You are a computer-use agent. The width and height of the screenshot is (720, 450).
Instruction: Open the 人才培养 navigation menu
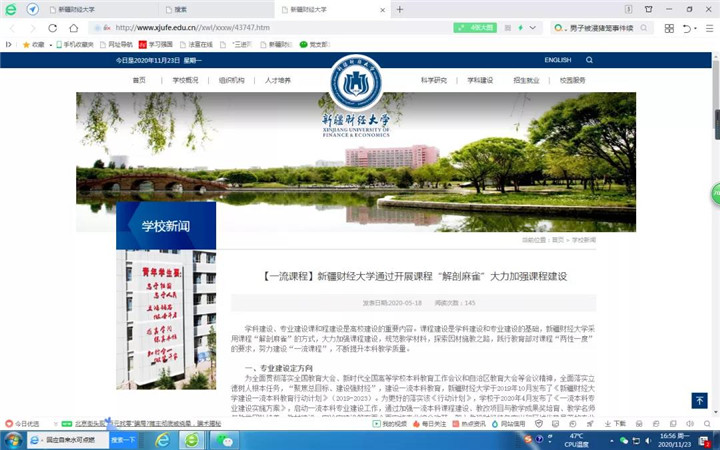(278, 80)
